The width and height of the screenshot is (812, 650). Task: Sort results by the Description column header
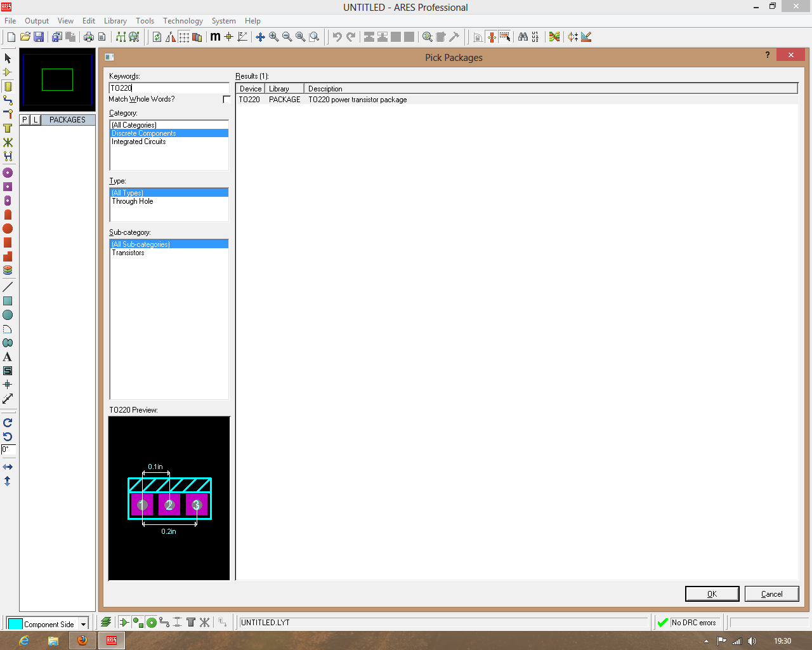[551, 89]
